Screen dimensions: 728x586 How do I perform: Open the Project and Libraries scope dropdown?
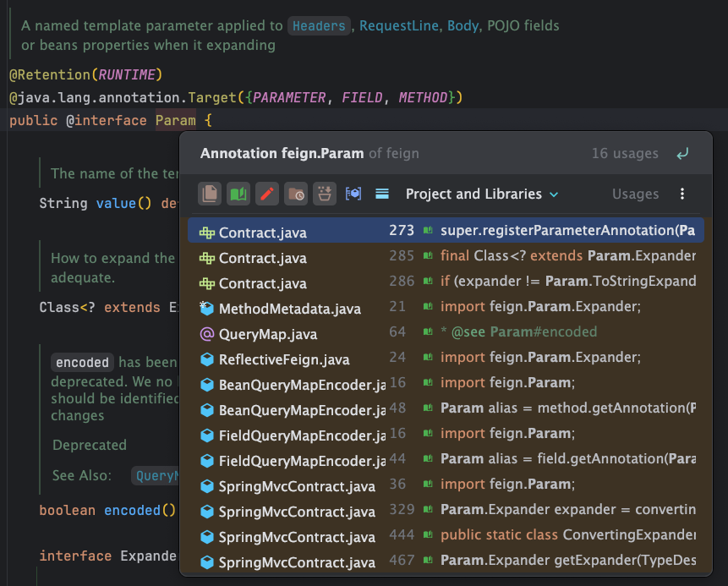[x=481, y=194]
